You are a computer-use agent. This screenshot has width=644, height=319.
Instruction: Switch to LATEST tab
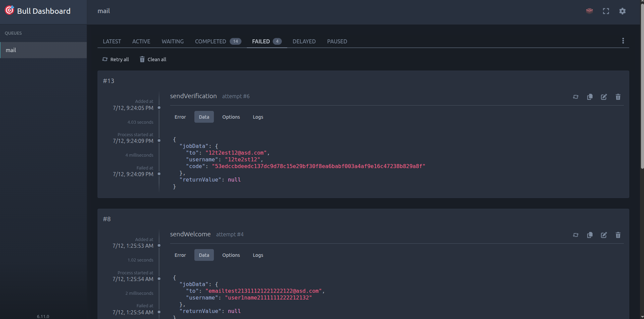112,41
